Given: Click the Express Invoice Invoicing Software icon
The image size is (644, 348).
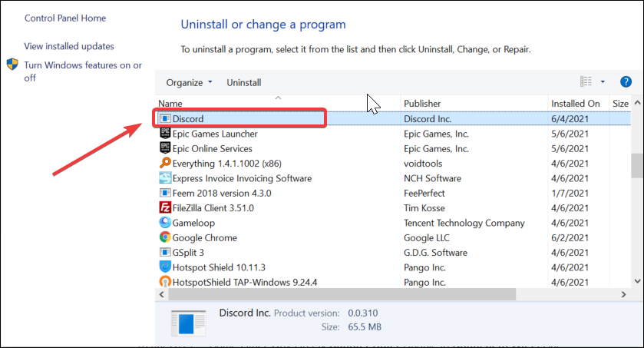Looking at the screenshot, I should 165,178.
